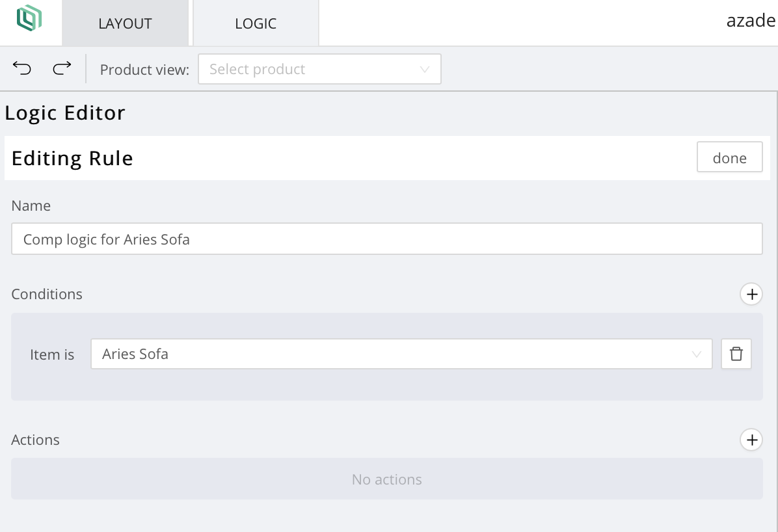Open the Select product dropdown field
The width and height of the screenshot is (778, 532).
pyautogui.click(x=312, y=70)
